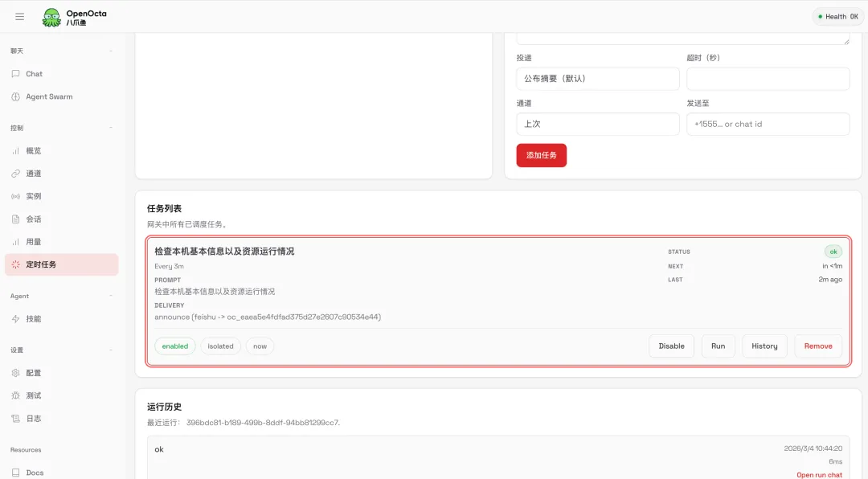Open the 日志 sidebar item
The height and width of the screenshot is (479, 868).
(x=33, y=419)
